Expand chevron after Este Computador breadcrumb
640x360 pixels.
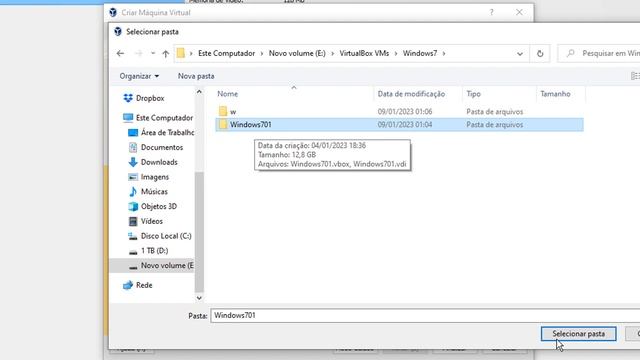pyautogui.click(x=262, y=53)
